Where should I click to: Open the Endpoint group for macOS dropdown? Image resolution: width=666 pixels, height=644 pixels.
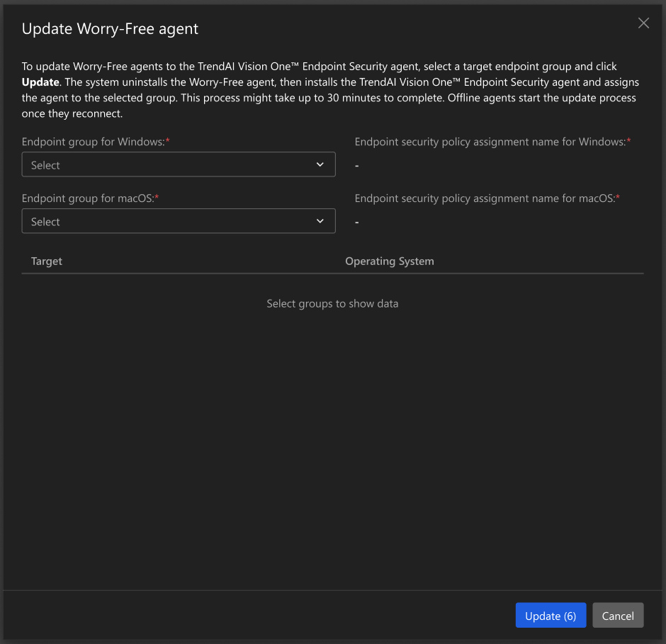point(179,221)
